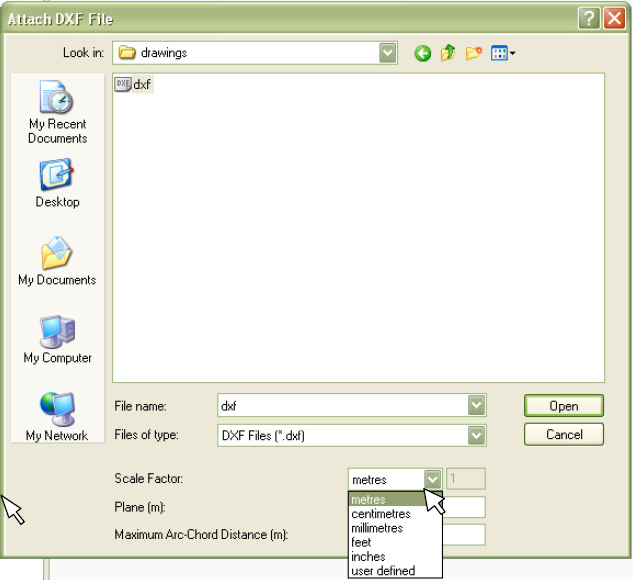
Task: Open My Network places
Action: coord(57,417)
